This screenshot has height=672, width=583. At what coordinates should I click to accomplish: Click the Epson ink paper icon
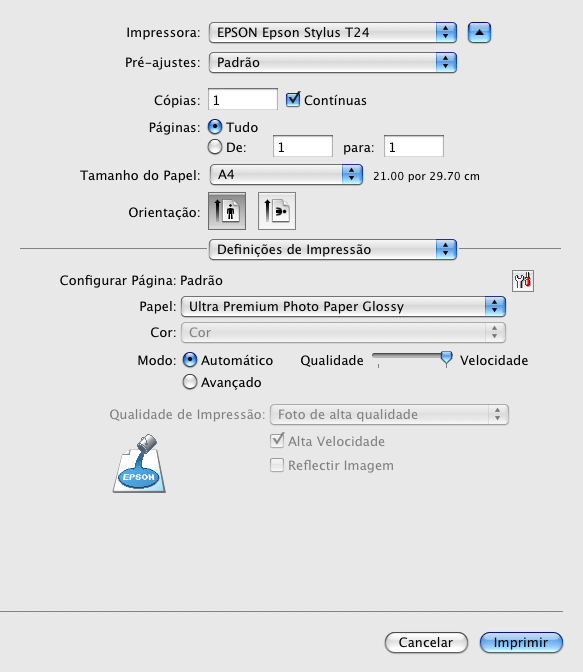(x=139, y=463)
